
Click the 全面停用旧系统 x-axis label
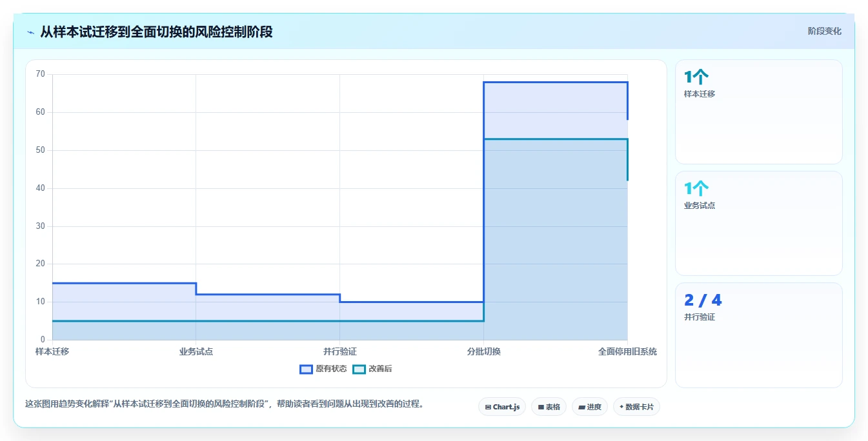pos(627,351)
